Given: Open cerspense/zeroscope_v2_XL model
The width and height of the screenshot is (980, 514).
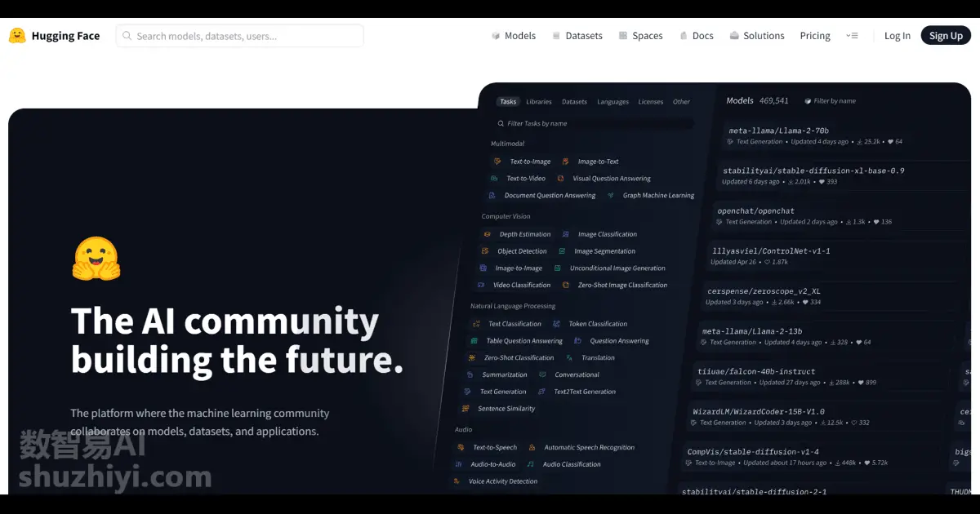Looking at the screenshot, I should pyautogui.click(x=764, y=290).
